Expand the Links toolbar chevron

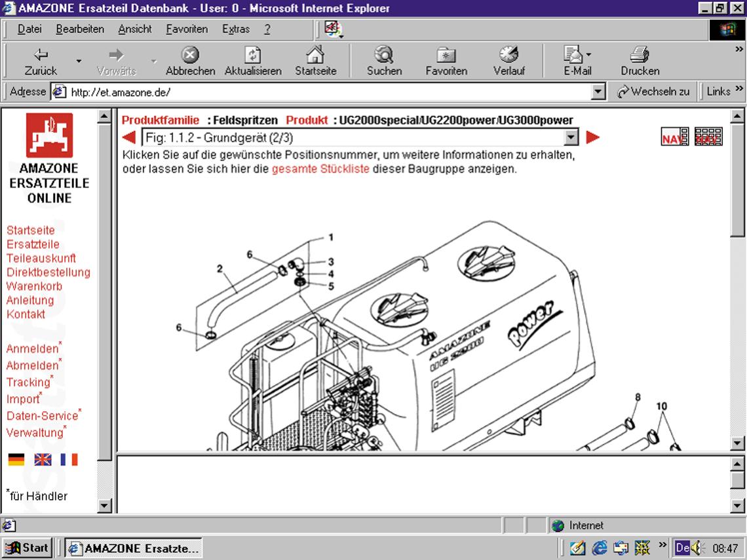click(739, 88)
